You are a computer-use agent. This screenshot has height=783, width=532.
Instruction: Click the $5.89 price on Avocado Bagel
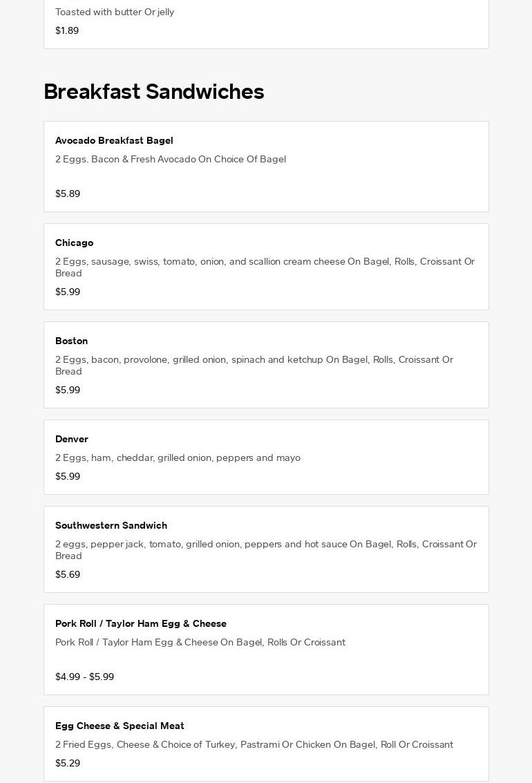coord(68,194)
